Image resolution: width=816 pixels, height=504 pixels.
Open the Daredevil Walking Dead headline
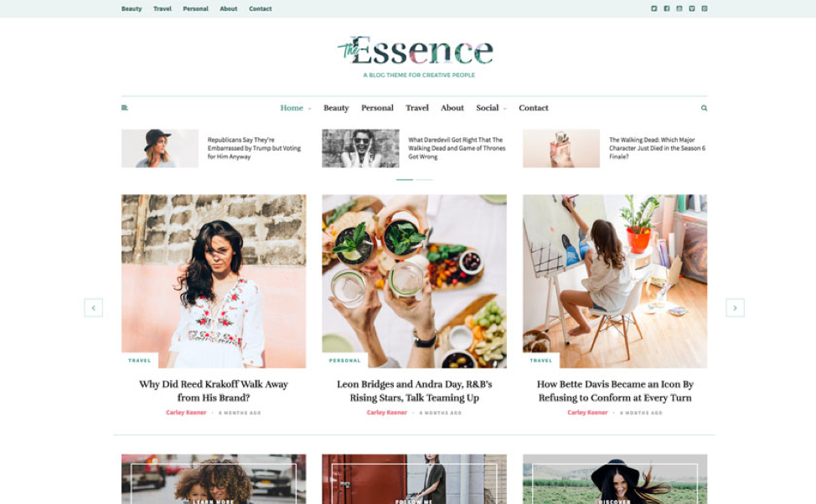(x=457, y=148)
